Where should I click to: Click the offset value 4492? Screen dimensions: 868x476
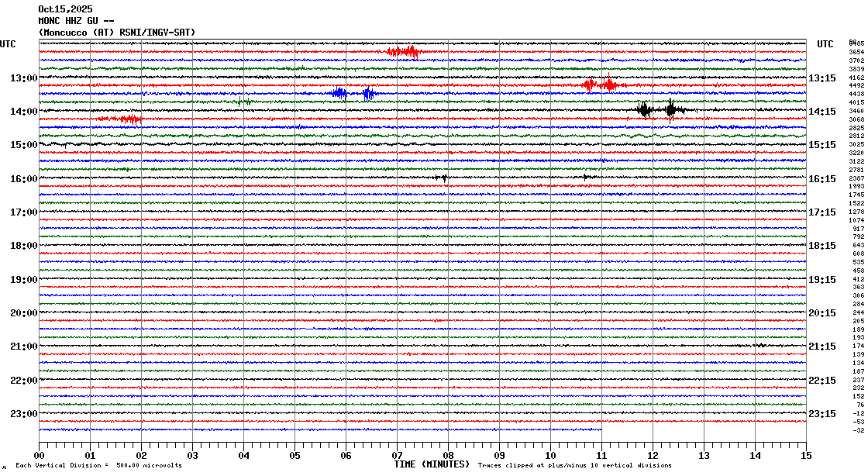(x=856, y=86)
